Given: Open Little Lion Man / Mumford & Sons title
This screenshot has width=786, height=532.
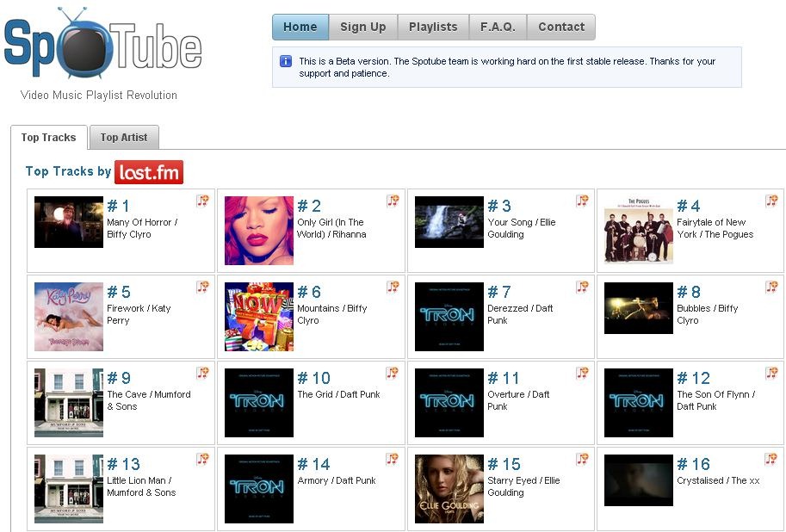Looking at the screenshot, I should (x=141, y=486).
